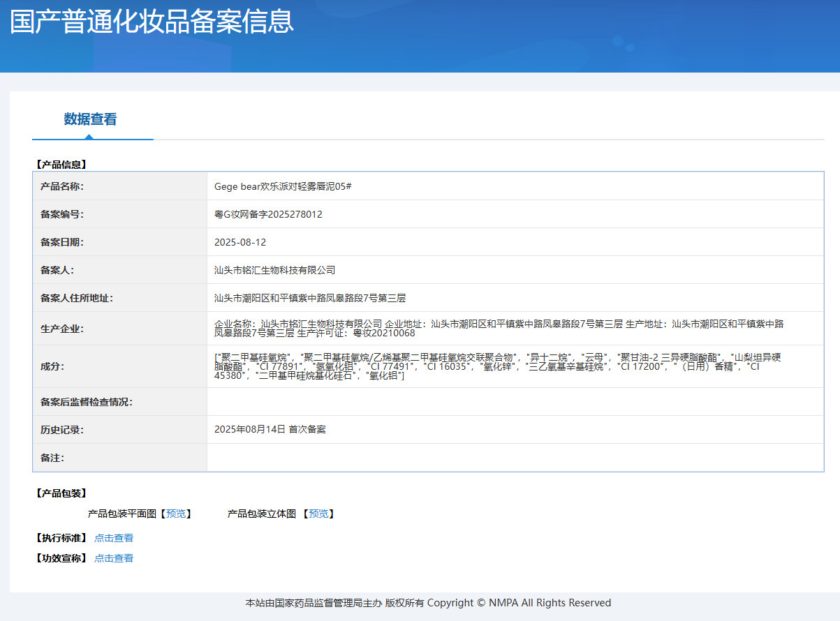Viewport: 840px width, 621px height.
Task: Click the 产品包装平面图 label text
Action: tap(122, 514)
